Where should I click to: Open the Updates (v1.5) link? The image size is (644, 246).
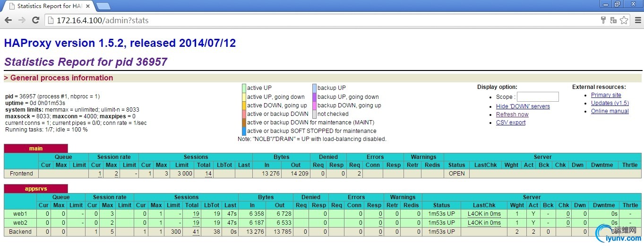(x=610, y=103)
